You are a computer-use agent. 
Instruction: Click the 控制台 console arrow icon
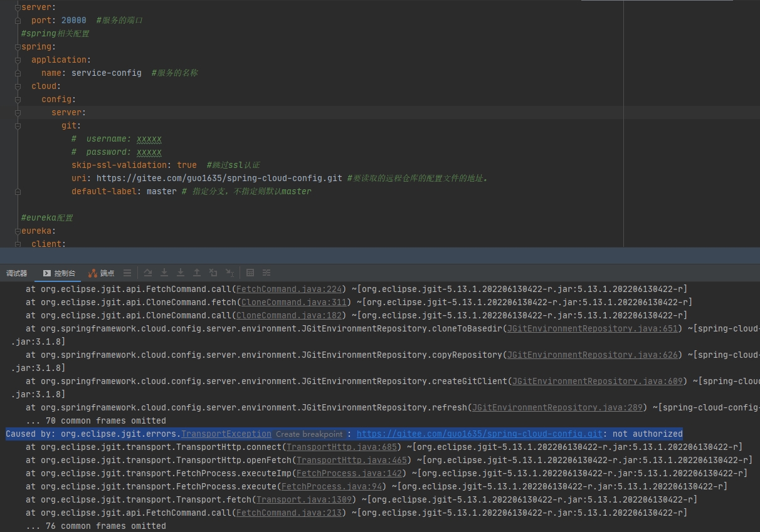[x=47, y=273]
